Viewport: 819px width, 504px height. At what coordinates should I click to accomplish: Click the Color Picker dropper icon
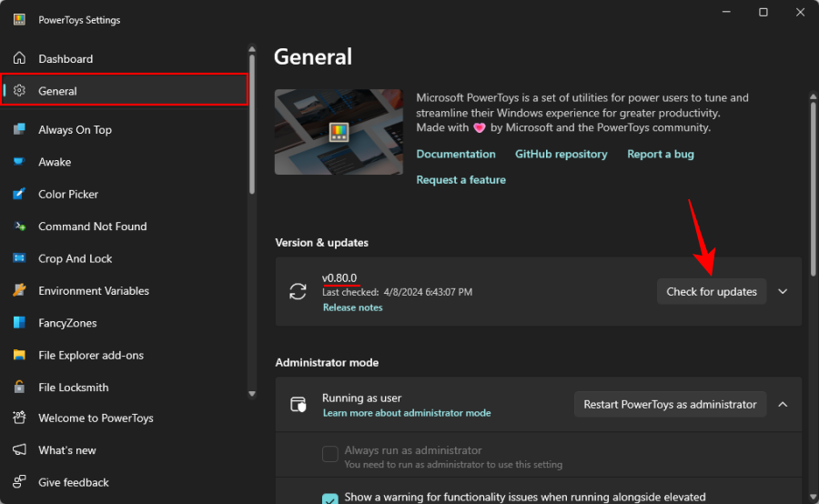coord(19,194)
